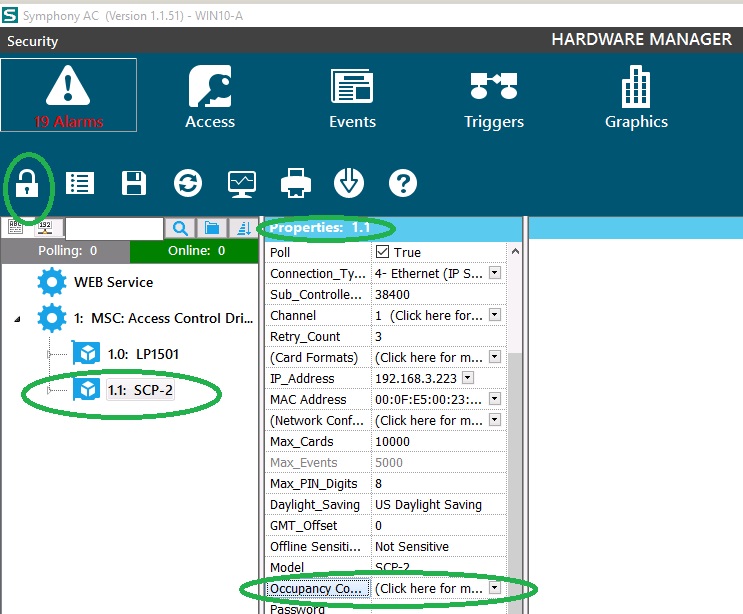Click the tree search input field
Image resolution: width=743 pixels, height=614 pixels.
114,228
